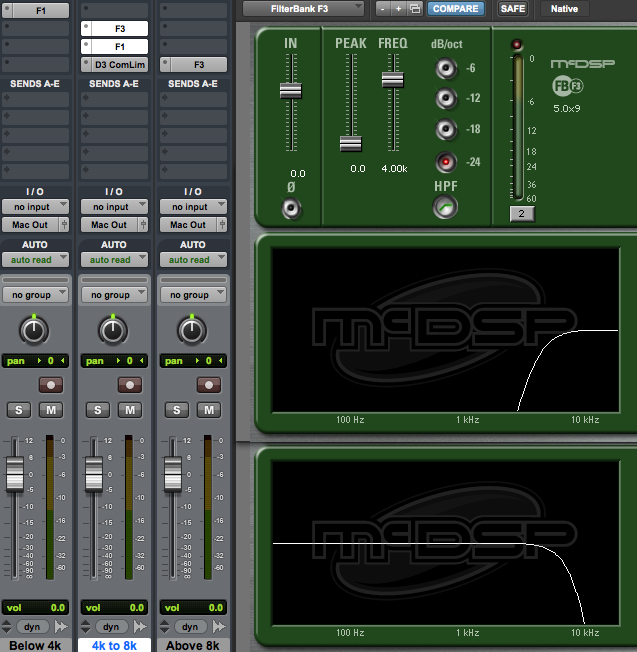This screenshot has width=637, height=652.
Task: Click the previous preset minus button
Action: pos(382,9)
